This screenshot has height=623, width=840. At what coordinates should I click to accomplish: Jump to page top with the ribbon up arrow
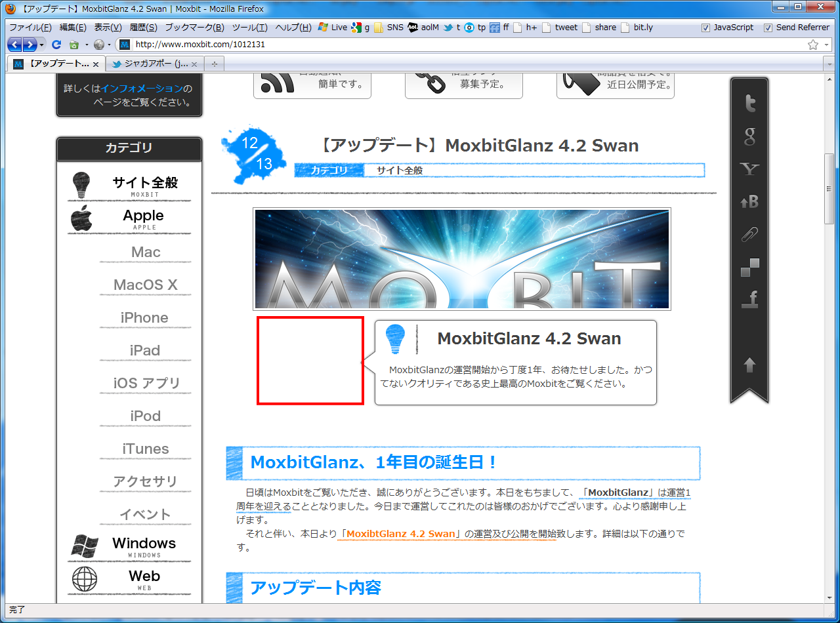pos(749,365)
